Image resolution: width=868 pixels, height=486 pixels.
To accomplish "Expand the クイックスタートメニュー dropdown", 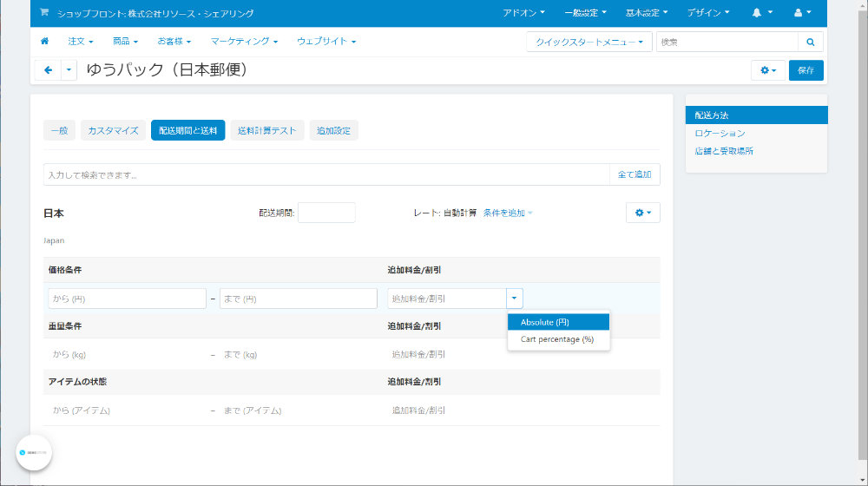I will click(x=589, y=42).
